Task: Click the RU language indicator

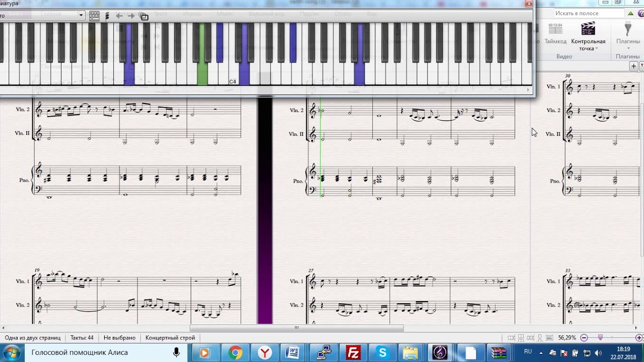Action: tap(528, 351)
